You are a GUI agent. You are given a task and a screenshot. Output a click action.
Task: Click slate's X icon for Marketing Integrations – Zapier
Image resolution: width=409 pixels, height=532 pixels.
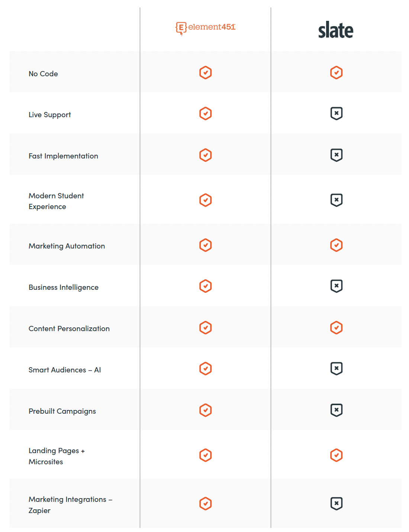(336, 504)
